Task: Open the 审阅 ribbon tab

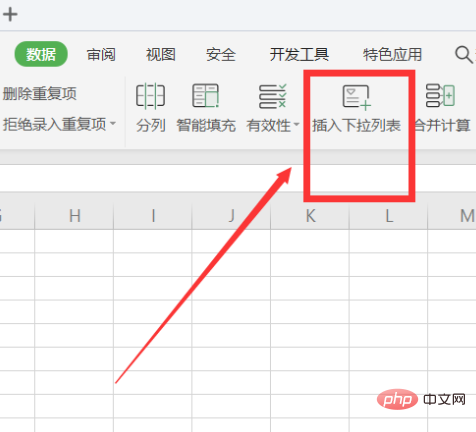Action: pyautogui.click(x=101, y=55)
